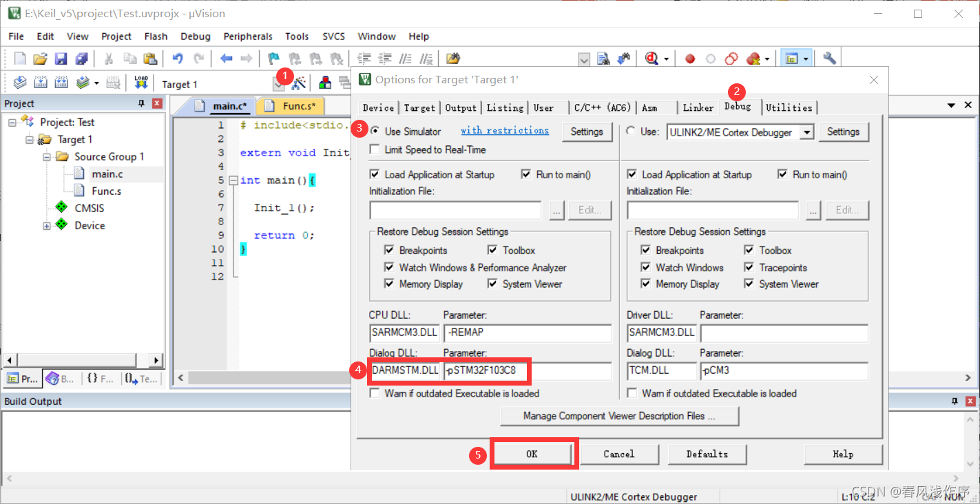This screenshot has width=980, height=504.
Task: Click the Cut toolbar icon
Action: 109,59
